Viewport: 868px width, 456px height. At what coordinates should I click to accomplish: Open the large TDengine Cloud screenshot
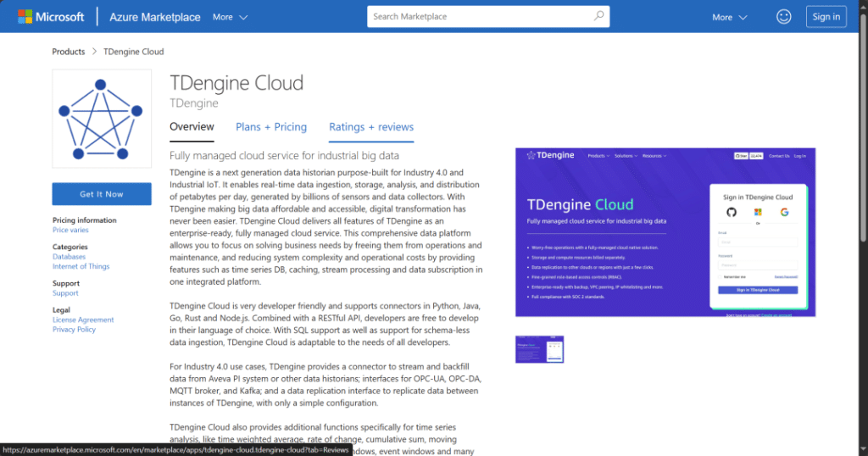coord(665,232)
